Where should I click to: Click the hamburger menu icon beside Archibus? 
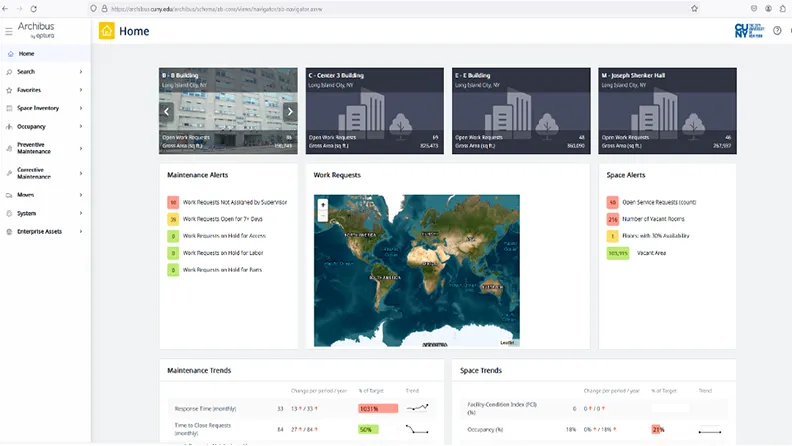coord(9,31)
